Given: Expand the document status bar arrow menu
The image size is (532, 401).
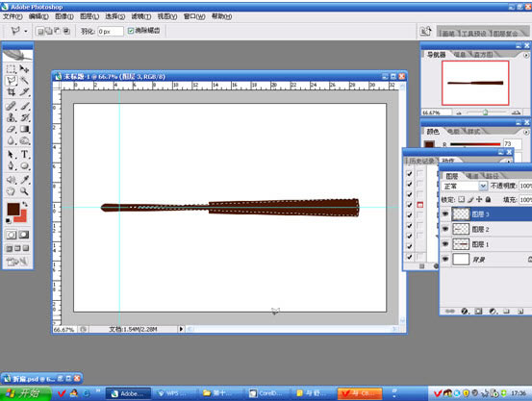Looking at the screenshot, I should pos(181,329).
